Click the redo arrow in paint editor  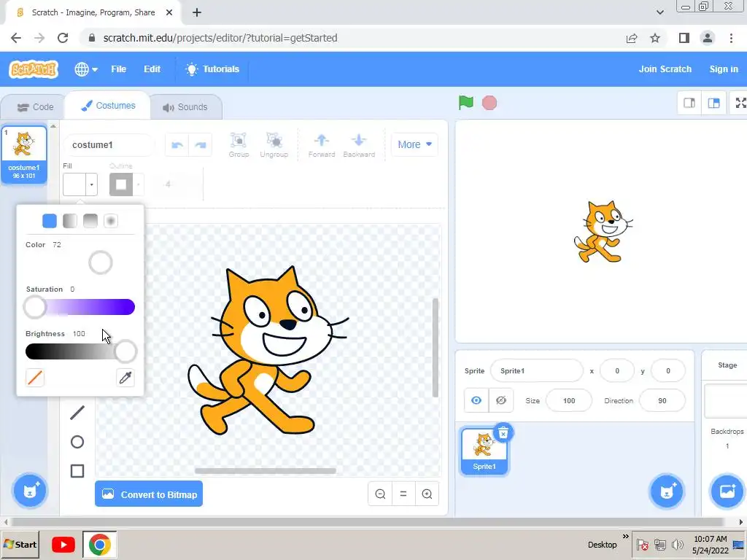tap(201, 145)
